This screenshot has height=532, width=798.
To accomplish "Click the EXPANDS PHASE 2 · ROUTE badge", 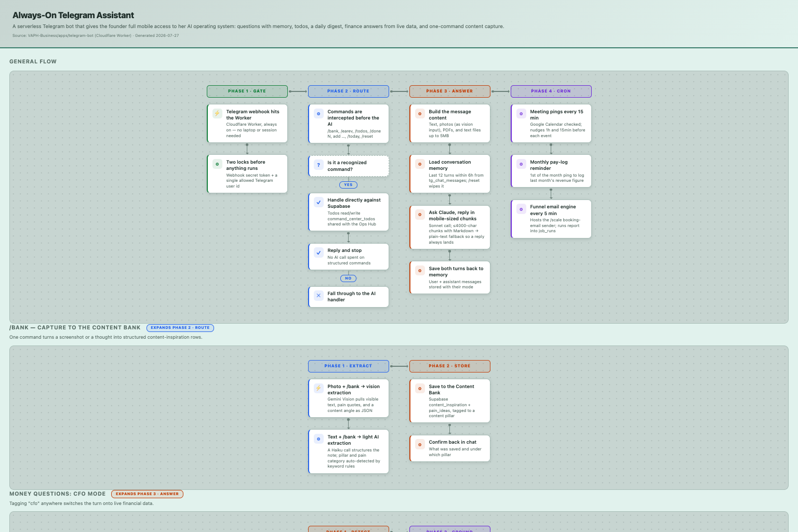I will pos(180,328).
